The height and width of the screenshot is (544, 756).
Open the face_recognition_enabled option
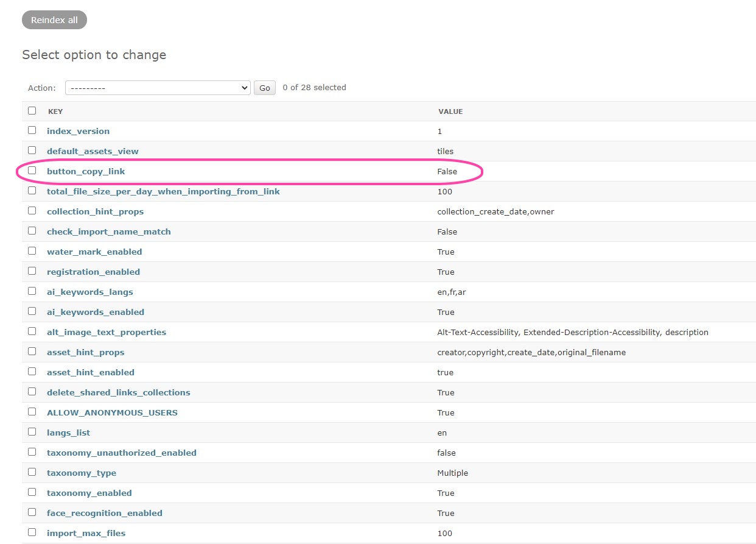coord(105,513)
